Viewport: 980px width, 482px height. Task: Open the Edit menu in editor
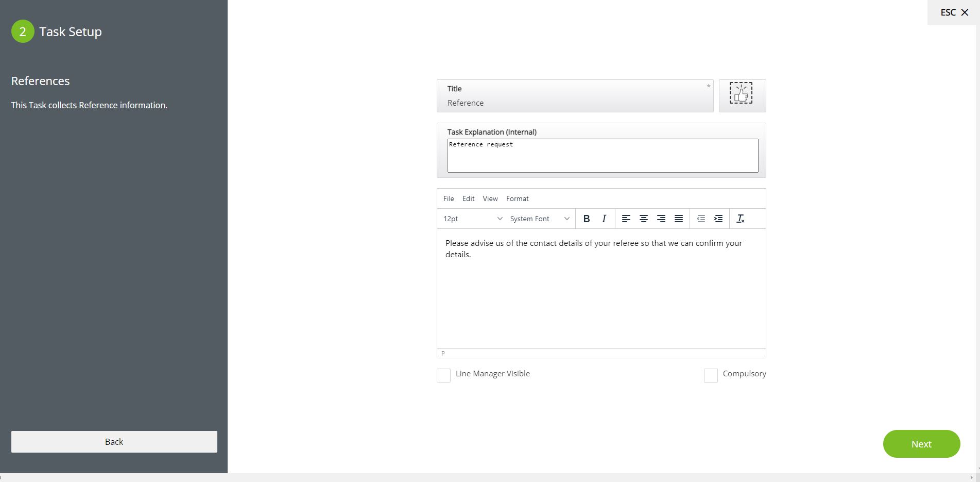pyautogui.click(x=468, y=198)
